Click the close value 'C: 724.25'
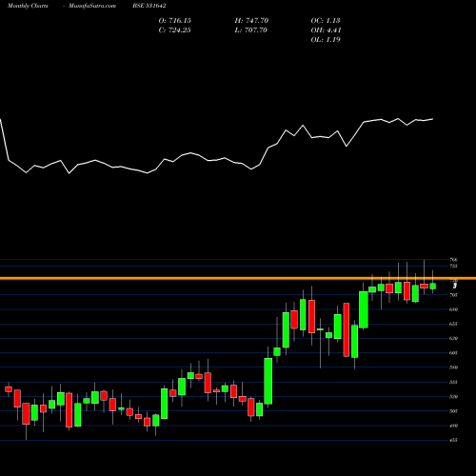 click(x=174, y=30)
